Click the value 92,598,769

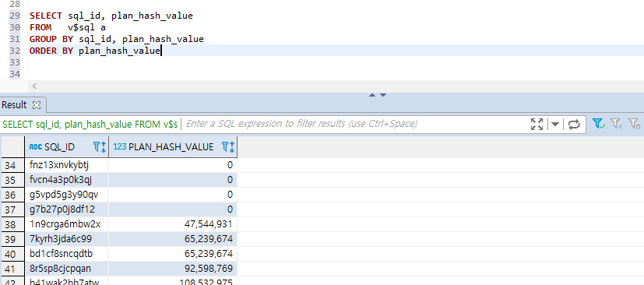tap(208, 269)
